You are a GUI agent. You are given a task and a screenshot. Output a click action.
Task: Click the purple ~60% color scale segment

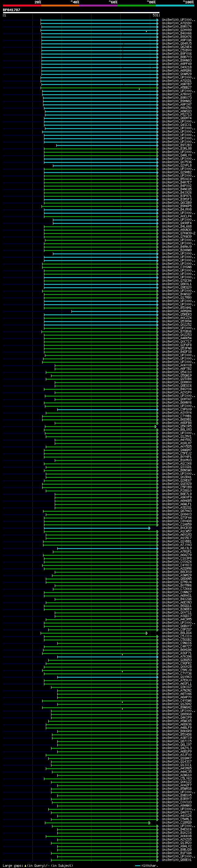(x=99, y=6)
